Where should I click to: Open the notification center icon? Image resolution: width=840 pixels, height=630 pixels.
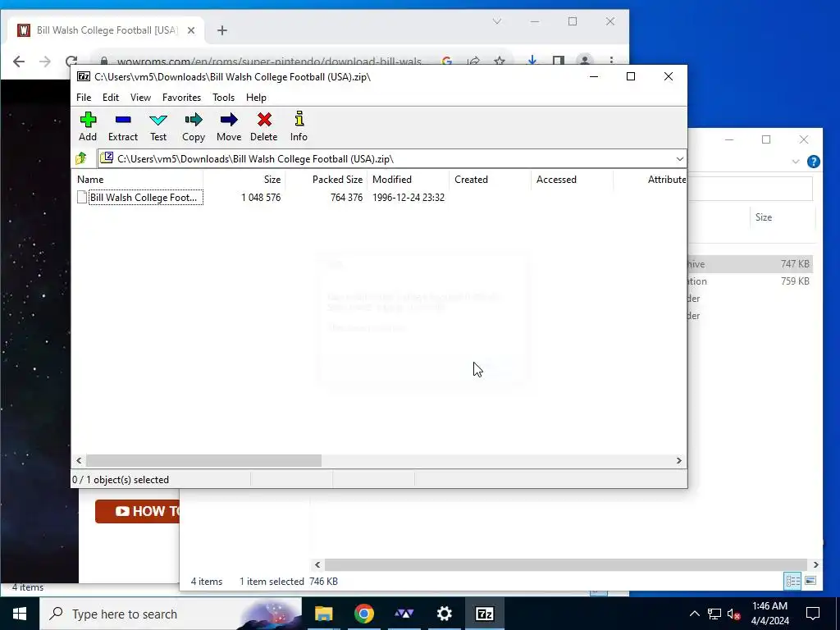813,614
